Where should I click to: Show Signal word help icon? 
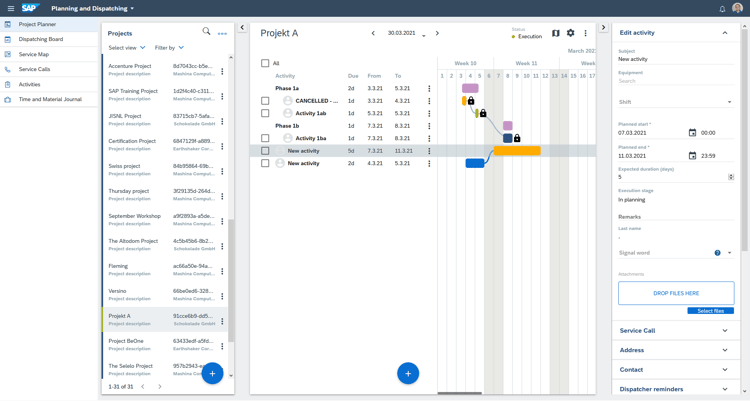717,253
